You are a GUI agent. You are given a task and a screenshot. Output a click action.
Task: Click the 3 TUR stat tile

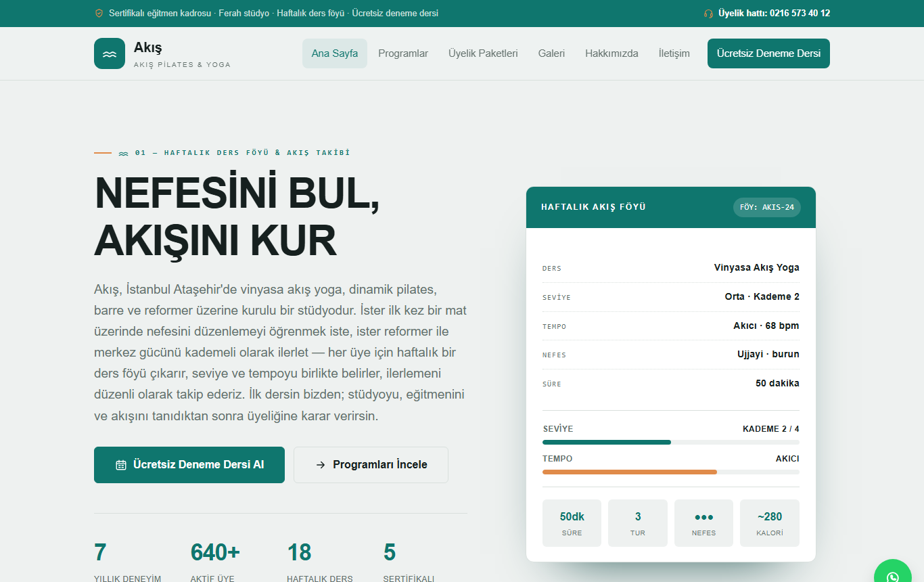pos(638,523)
